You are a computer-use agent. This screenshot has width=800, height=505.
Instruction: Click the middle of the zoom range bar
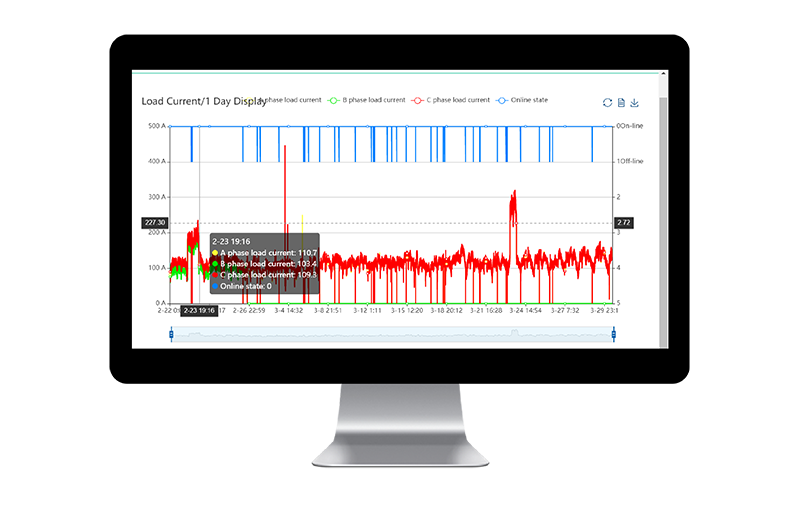click(x=391, y=336)
